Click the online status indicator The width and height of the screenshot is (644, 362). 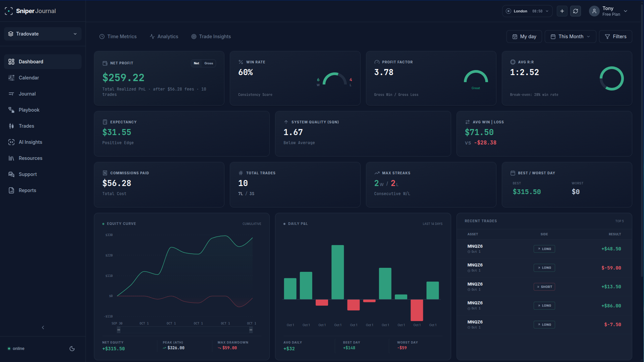pyautogui.click(x=16, y=349)
